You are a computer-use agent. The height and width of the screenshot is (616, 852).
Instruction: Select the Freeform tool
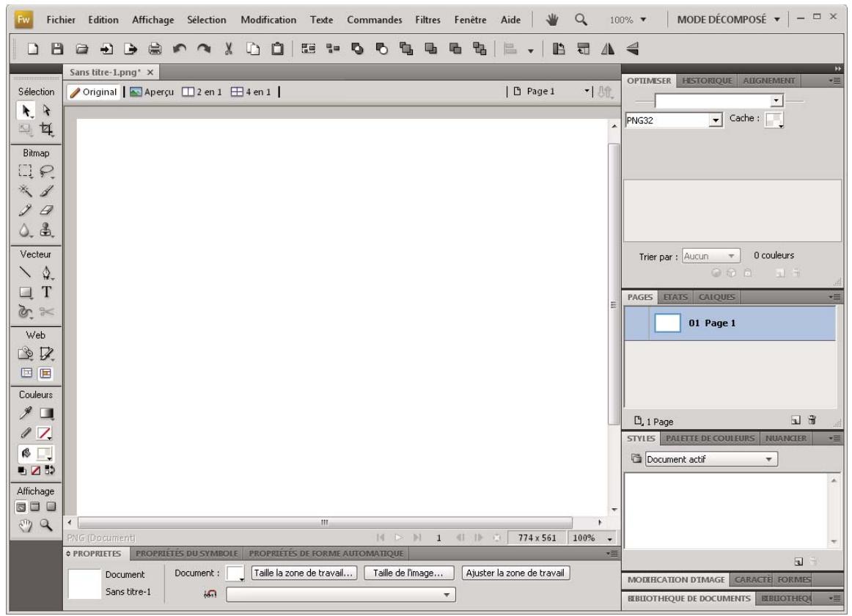[26, 312]
